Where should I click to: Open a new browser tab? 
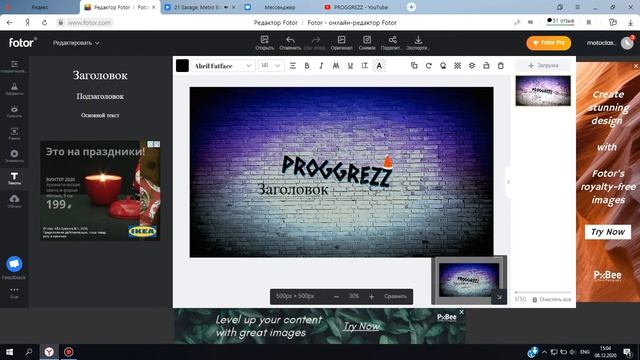click(411, 7)
